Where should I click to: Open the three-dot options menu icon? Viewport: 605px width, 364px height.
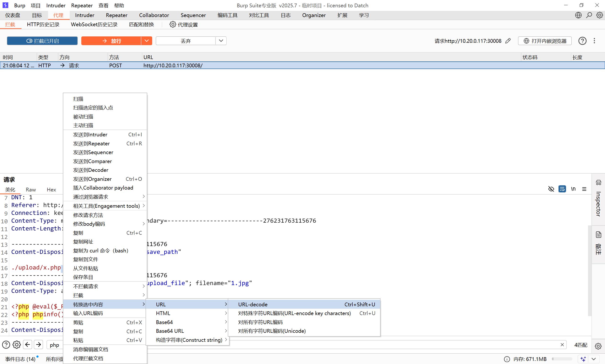594,41
